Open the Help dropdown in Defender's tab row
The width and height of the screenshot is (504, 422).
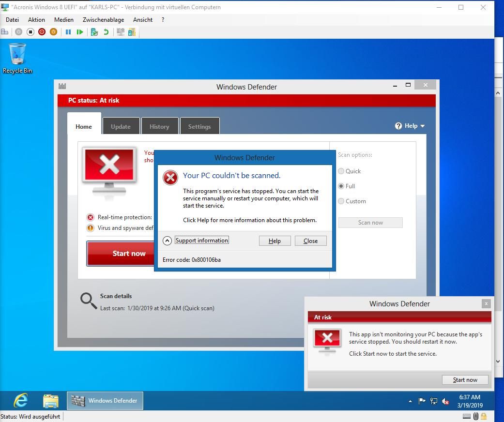(x=410, y=126)
